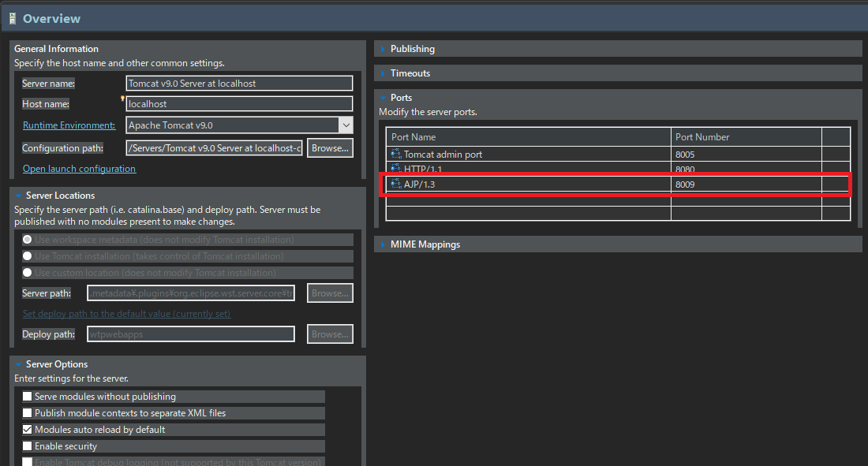This screenshot has width=868, height=466.
Task: Click the Overview server icon in header
Action: coord(12,19)
